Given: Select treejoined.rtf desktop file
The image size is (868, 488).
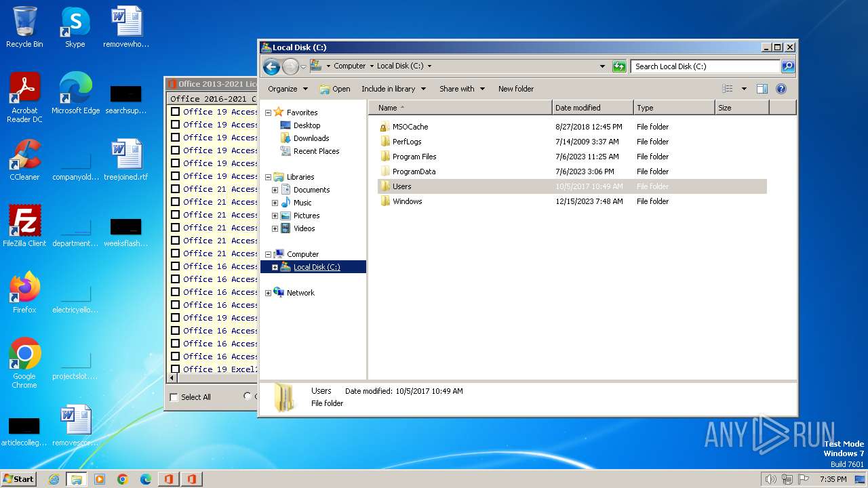Looking at the screenshot, I should pos(126,160).
